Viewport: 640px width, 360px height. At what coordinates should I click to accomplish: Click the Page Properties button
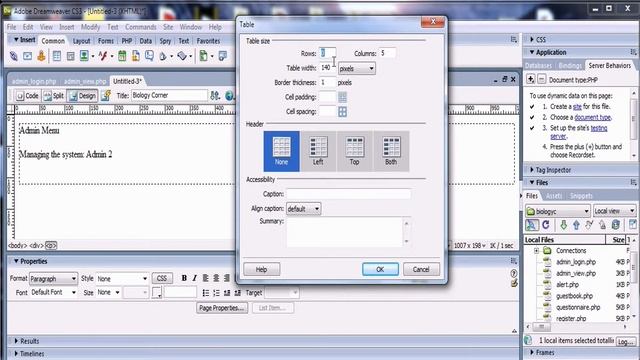[222, 308]
